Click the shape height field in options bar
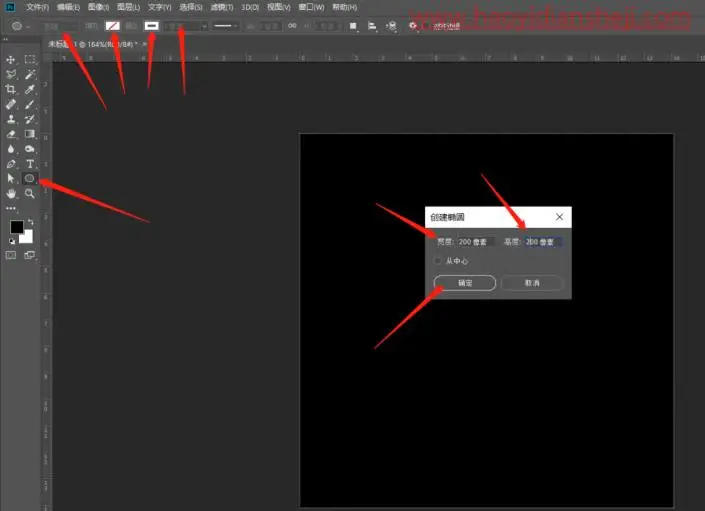705x511 pixels. [327, 26]
